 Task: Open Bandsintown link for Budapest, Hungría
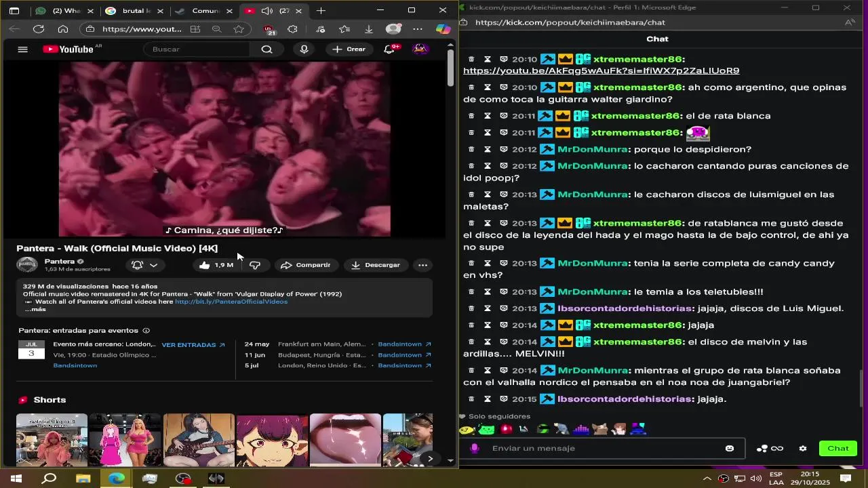point(404,355)
